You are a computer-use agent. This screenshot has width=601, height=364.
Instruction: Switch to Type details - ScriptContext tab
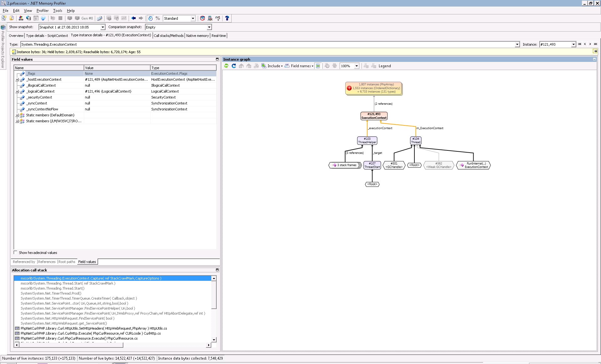[47, 36]
